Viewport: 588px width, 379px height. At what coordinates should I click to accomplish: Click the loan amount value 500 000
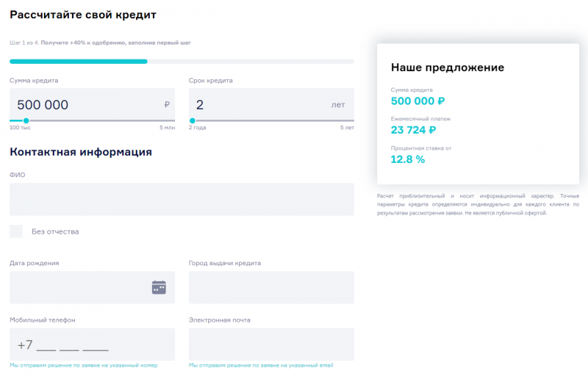pyautogui.click(x=43, y=105)
